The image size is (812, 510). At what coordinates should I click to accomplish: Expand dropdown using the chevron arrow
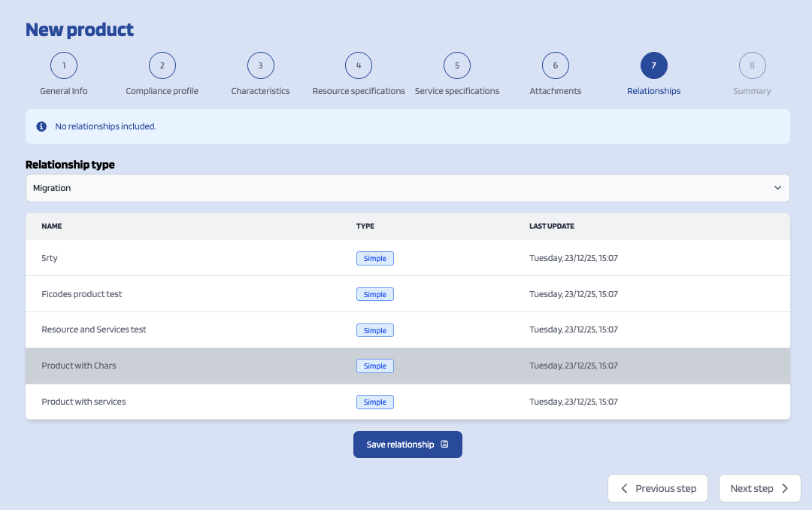coord(777,188)
